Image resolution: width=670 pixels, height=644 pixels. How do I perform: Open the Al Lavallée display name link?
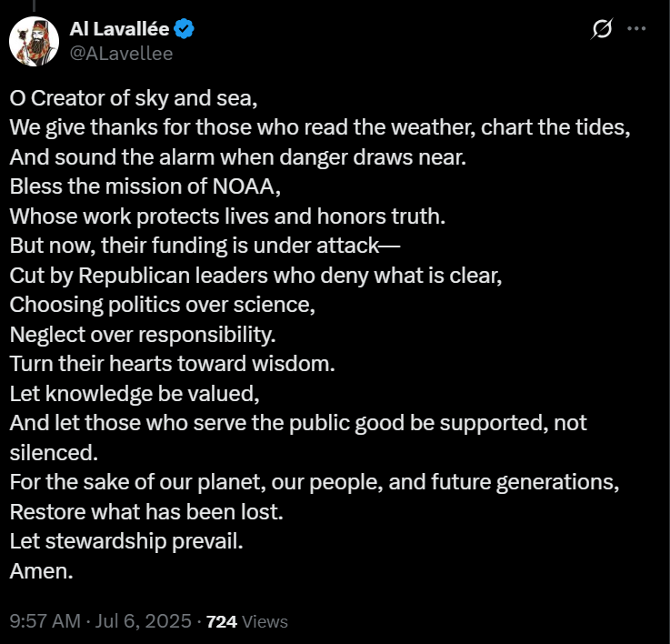click(x=119, y=29)
